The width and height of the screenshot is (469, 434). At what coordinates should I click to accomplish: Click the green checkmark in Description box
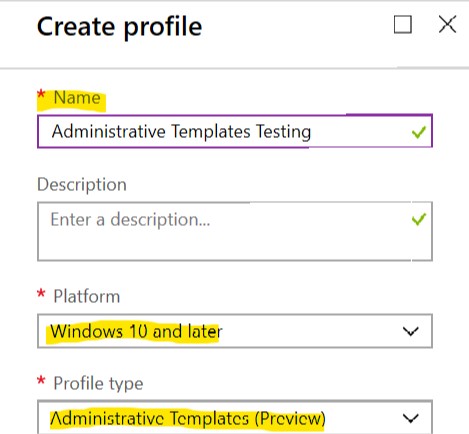pyautogui.click(x=419, y=219)
